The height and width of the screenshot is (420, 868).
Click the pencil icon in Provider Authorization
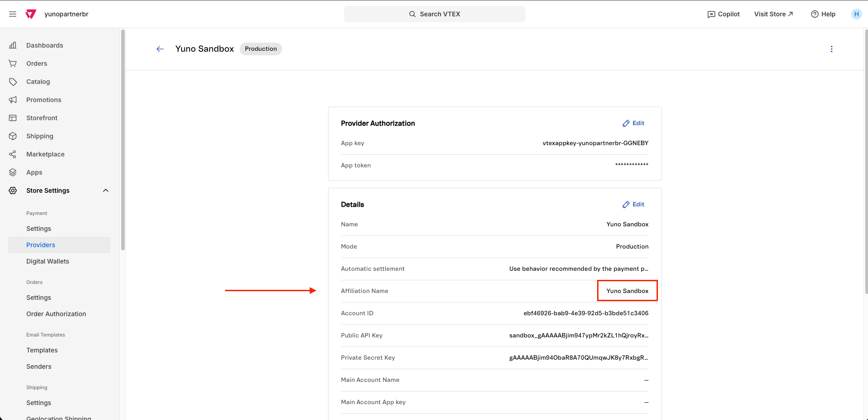626,123
